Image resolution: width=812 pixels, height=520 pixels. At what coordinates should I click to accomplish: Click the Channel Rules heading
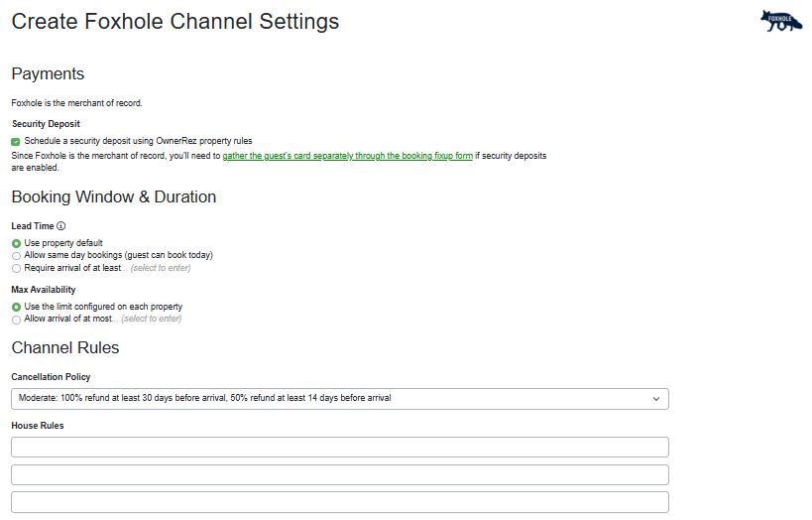(x=65, y=348)
